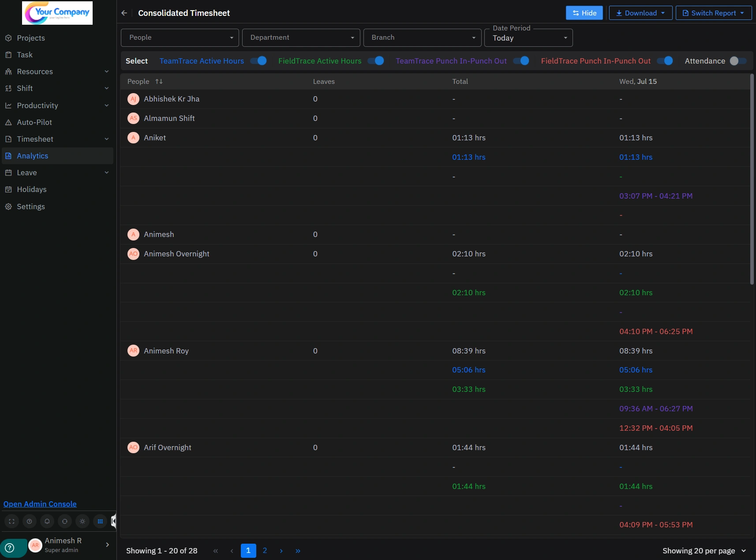Sort the table by the People column

(159, 82)
